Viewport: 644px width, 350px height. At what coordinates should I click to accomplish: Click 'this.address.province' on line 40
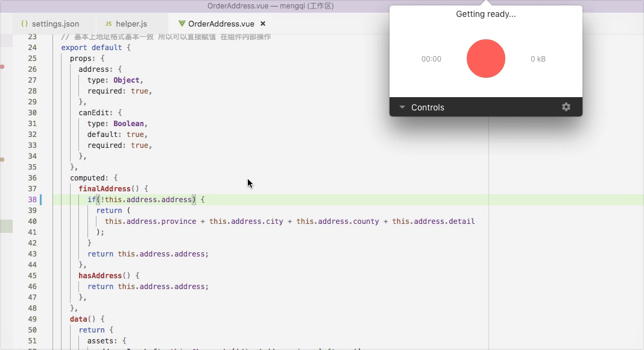coord(150,221)
